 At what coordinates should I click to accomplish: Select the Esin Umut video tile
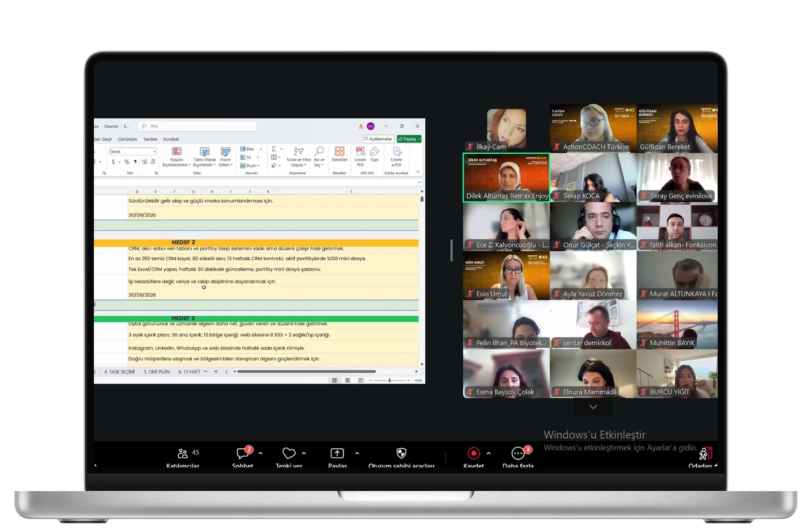pos(506,276)
